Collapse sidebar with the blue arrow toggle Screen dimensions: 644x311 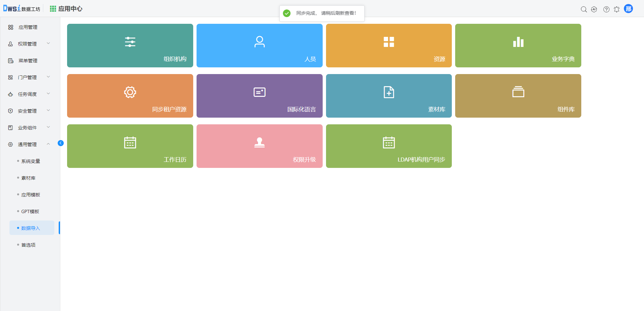point(61,143)
